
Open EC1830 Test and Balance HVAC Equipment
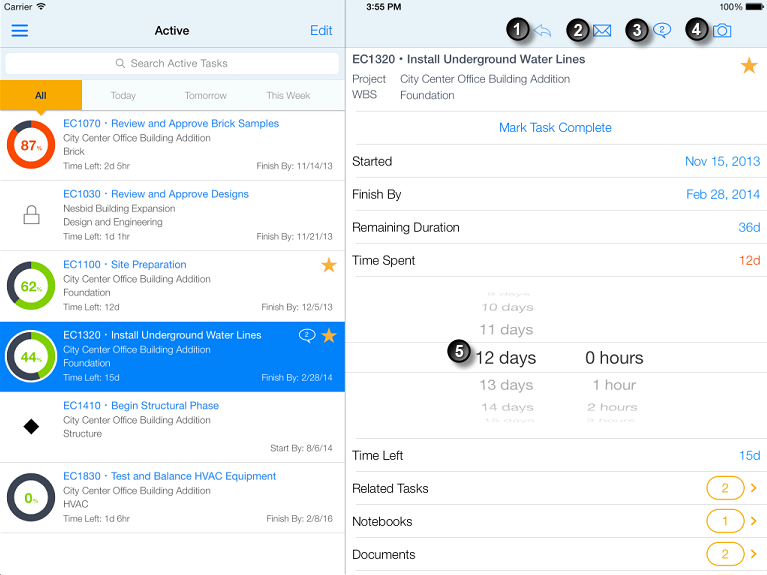coord(172,498)
